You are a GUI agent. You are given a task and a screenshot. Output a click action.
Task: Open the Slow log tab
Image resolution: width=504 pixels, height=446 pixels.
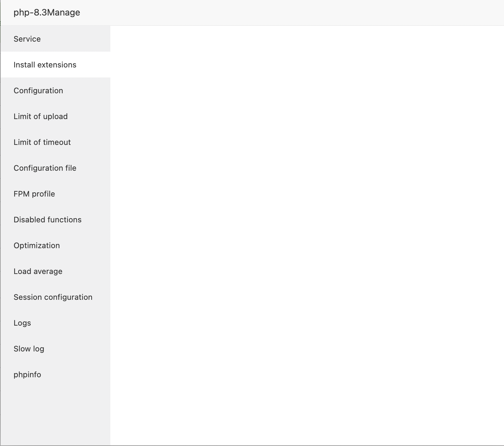pyautogui.click(x=55, y=349)
